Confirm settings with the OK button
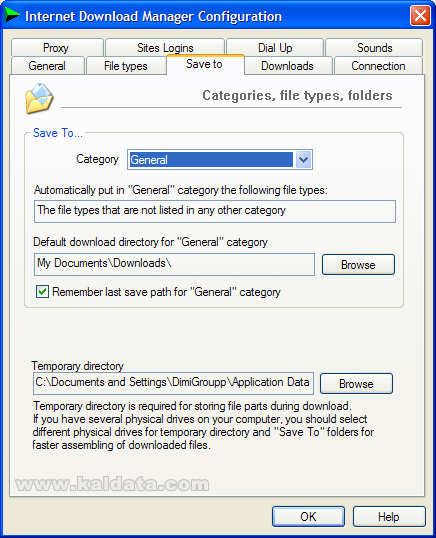 (x=308, y=516)
